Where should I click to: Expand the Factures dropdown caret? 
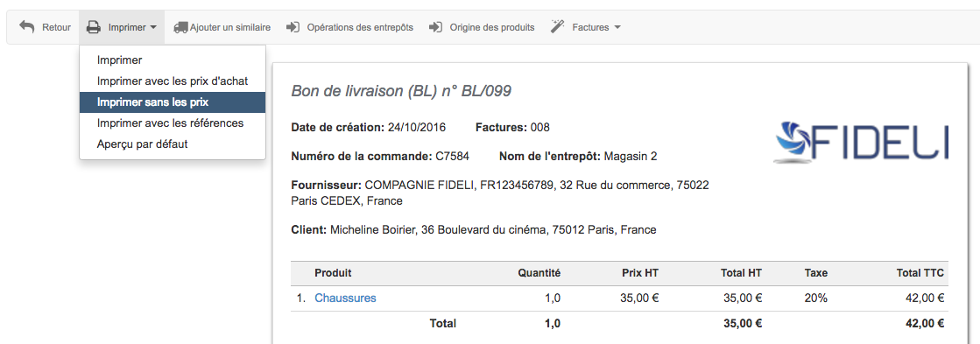617,28
